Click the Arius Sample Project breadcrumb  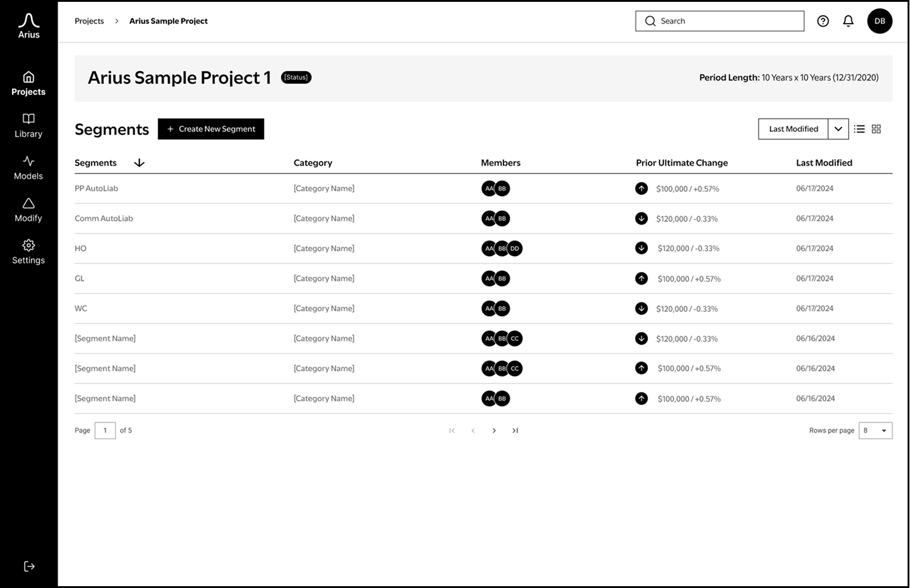[168, 21]
